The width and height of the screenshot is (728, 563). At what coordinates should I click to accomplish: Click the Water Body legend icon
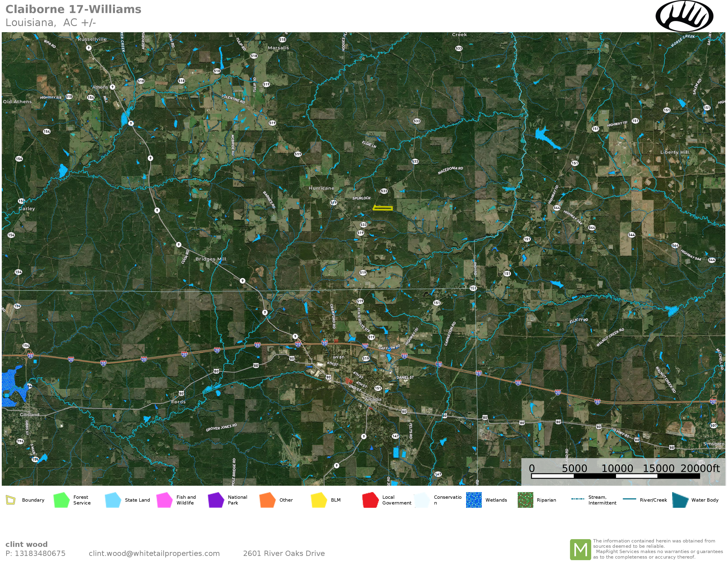(x=680, y=500)
